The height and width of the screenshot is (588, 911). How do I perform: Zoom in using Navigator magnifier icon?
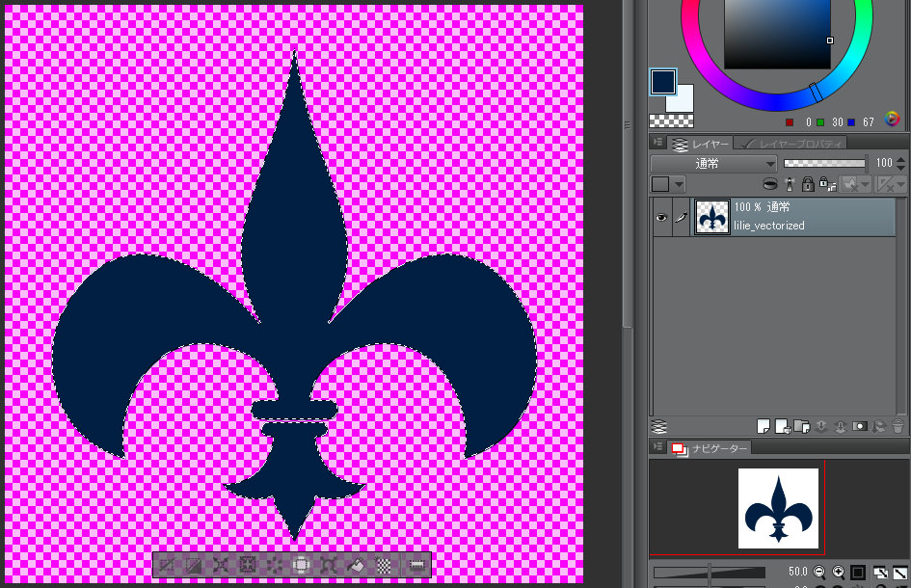click(838, 572)
